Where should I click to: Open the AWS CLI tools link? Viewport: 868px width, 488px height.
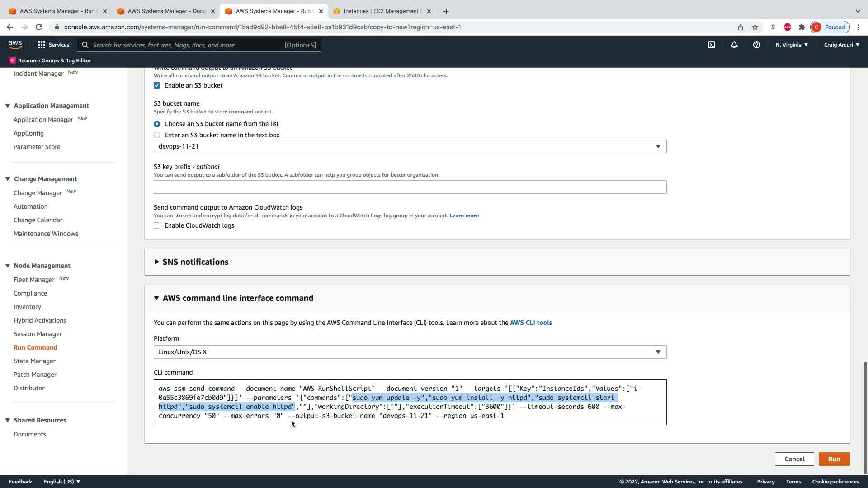[531, 323]
